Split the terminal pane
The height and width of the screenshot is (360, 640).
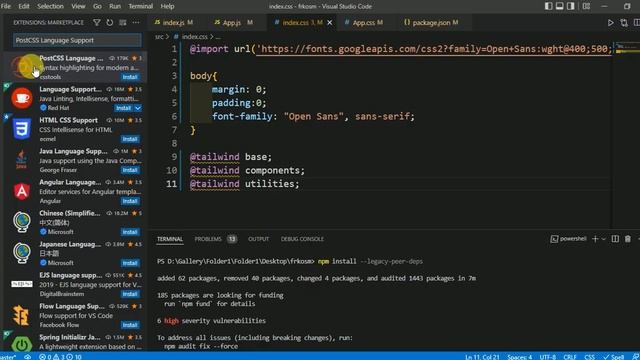pyautogui.click(x=615, y=239)
